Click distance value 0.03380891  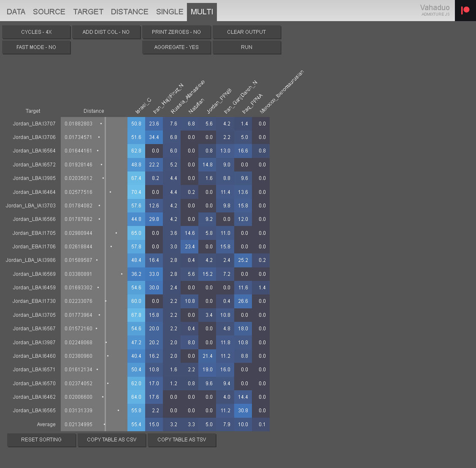[78, 274]
